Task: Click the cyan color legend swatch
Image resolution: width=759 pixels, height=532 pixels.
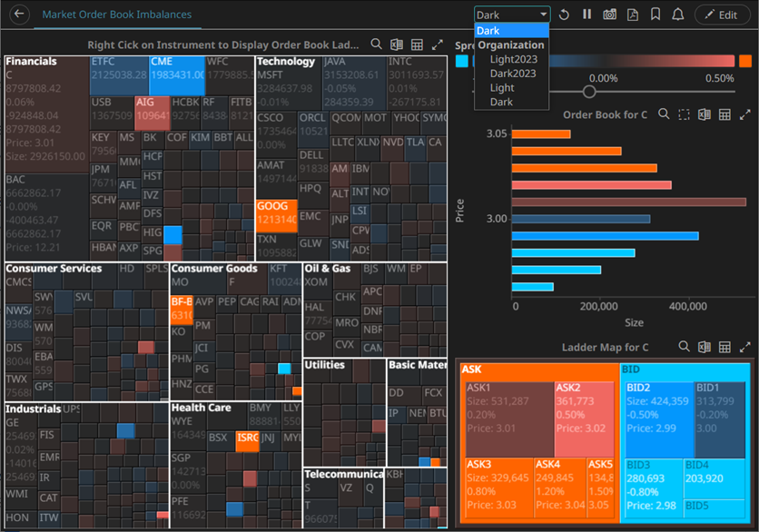Action: (x=462, y=61)
